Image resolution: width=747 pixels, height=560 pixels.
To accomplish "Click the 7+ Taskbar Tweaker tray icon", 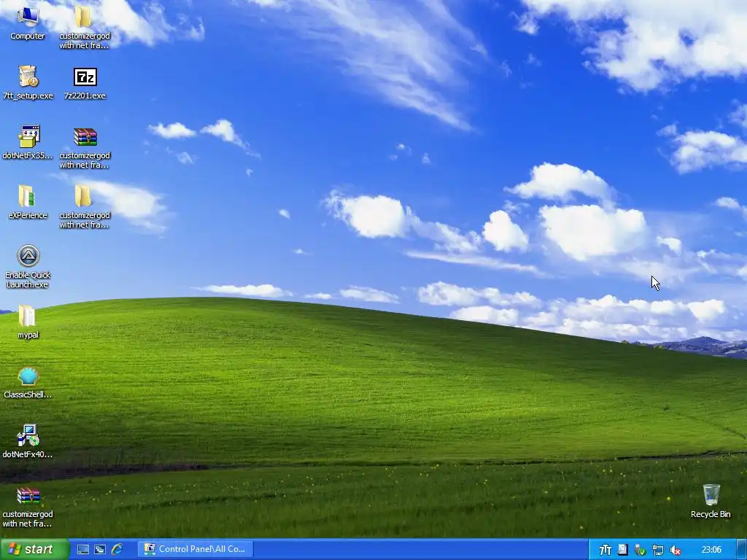I will coord(605,550).
